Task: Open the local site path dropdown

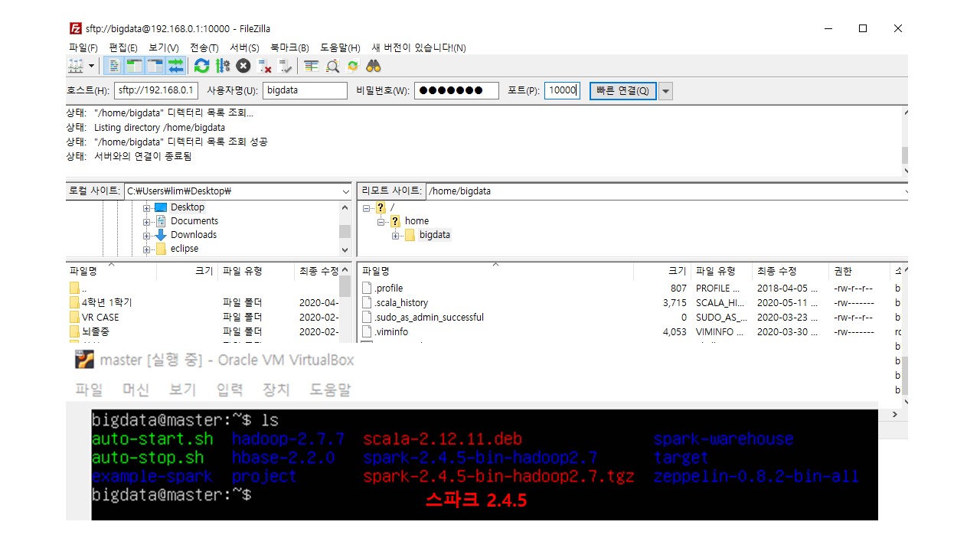Action: 345,191
